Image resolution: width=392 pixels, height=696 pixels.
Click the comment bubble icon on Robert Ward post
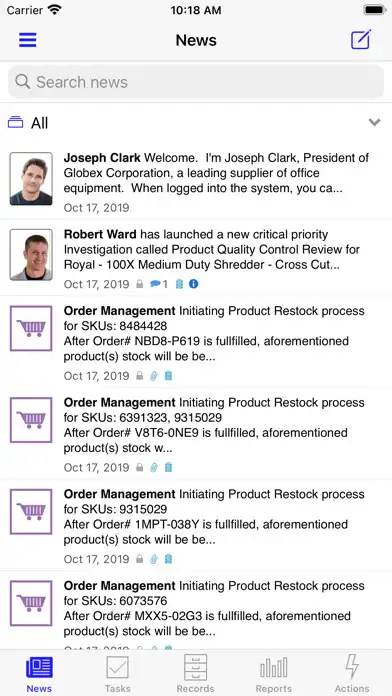155,284
